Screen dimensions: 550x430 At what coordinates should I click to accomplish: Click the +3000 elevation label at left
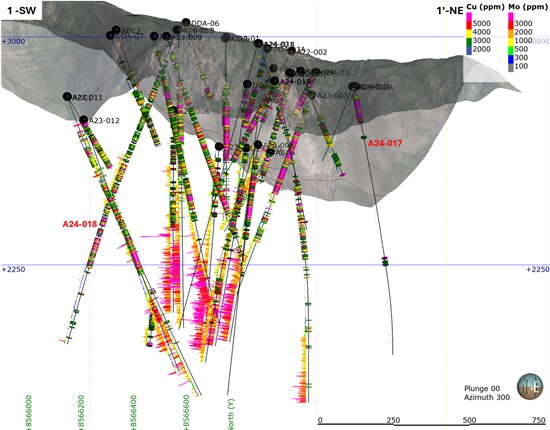pos(14,41)
